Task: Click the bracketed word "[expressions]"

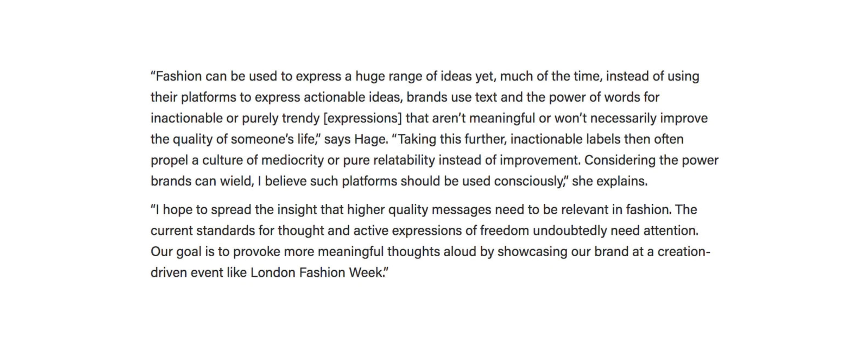Action: (x=362, y=118)
